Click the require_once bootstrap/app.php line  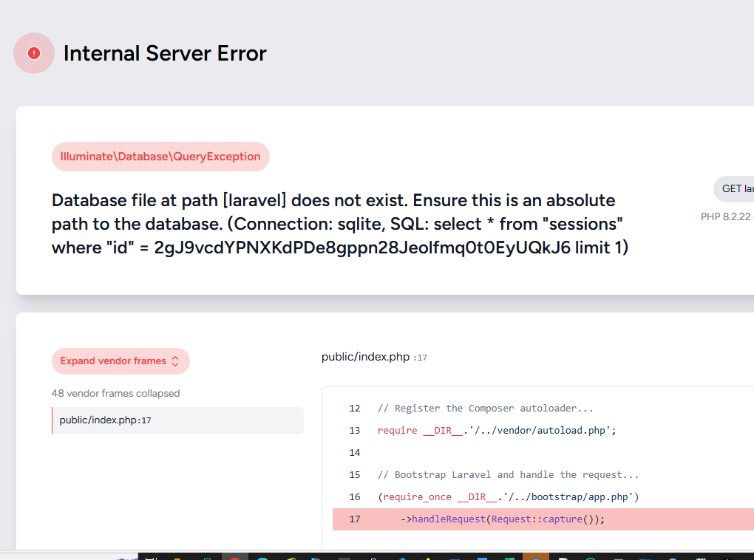coord(508,496)
